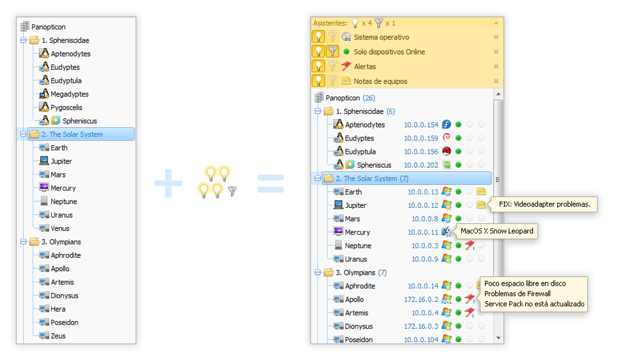Click the Linux Mint icon on Spheniscus row
Screen dimensions: 620x364
tap(446, 165)
